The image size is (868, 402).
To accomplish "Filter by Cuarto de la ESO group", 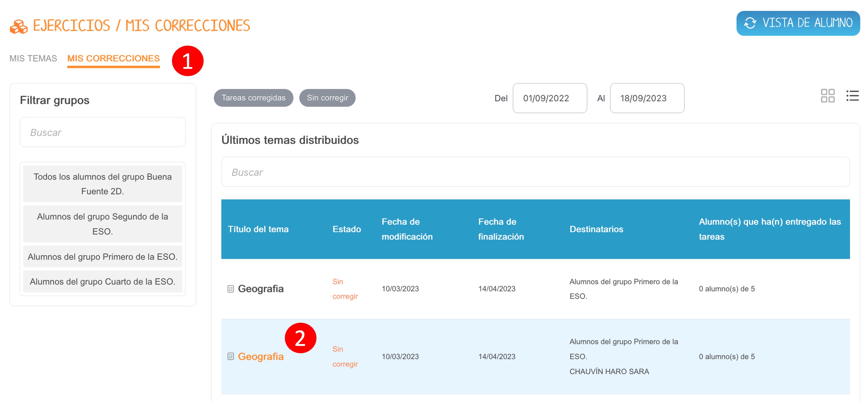I will (x=102, y=281).
